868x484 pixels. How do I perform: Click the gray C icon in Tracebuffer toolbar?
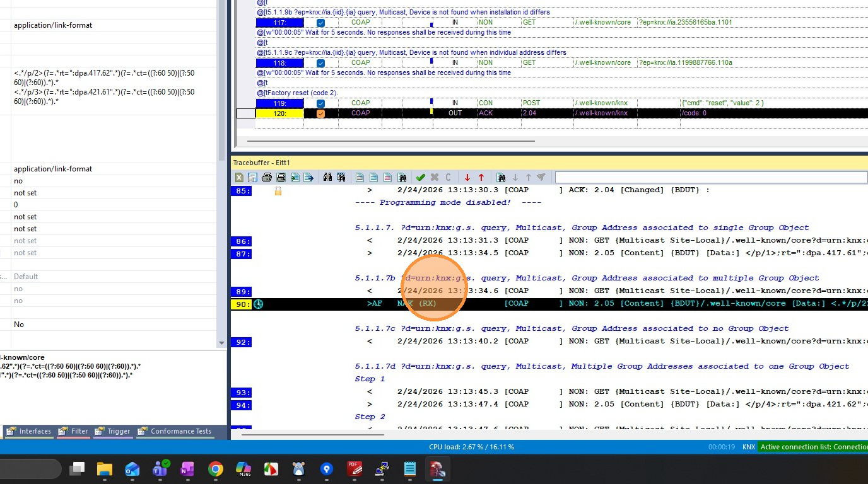coord(449,178)
